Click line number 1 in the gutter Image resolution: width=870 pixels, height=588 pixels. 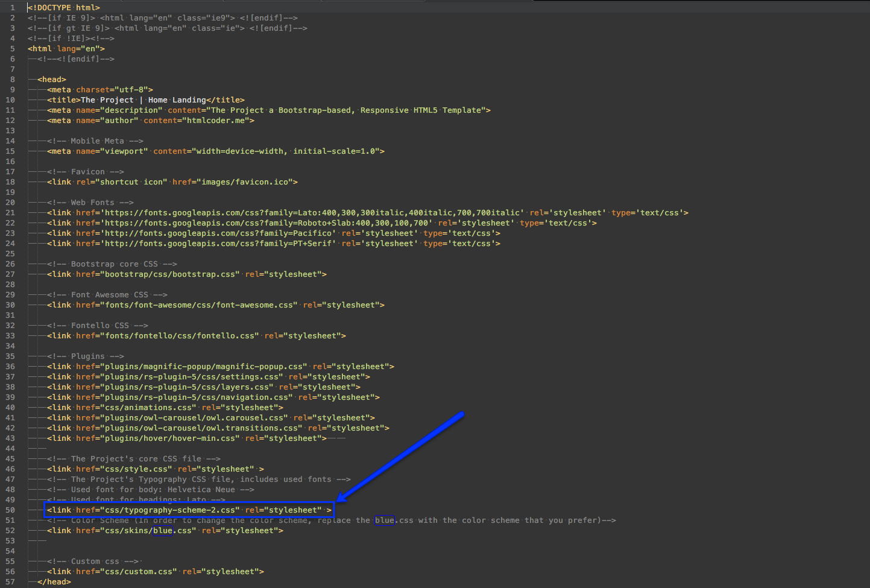coord(12,8)
